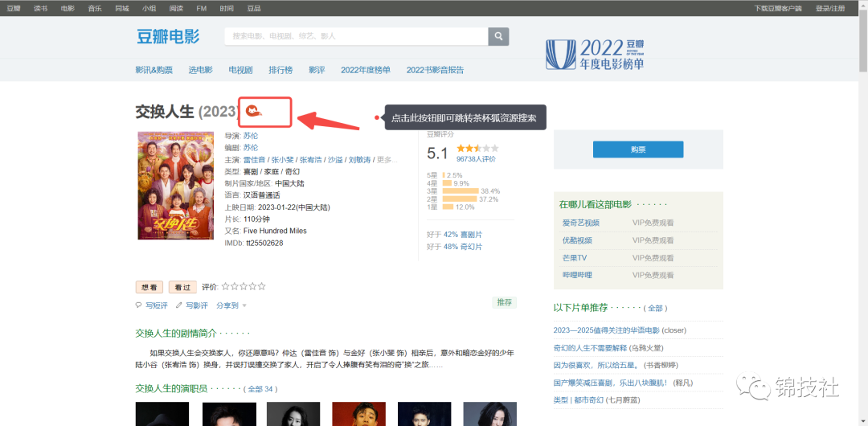Open the 电影 top menu item

click(x=68, y=8)
